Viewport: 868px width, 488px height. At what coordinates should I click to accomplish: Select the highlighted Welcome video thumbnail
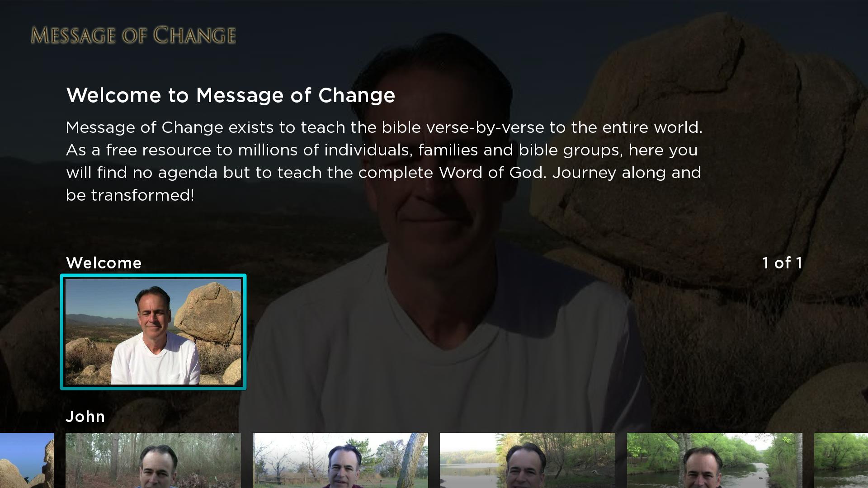tap(153, 332)
